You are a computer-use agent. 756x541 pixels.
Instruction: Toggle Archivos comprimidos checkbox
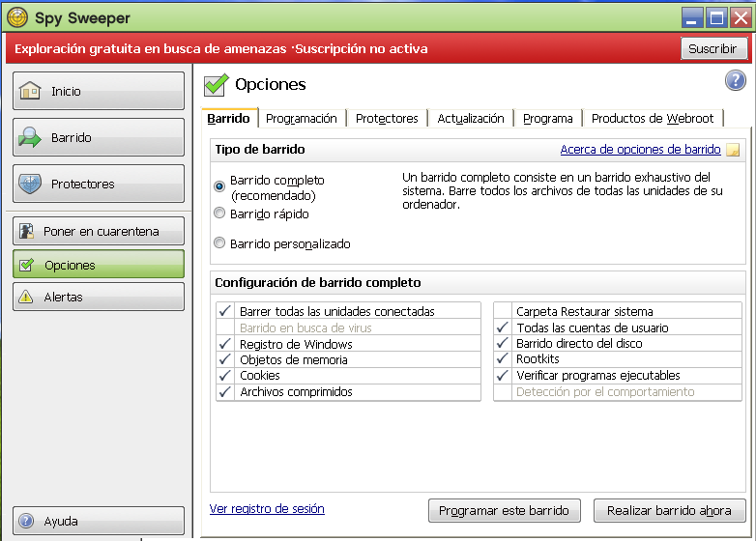[x=224, y=392]
